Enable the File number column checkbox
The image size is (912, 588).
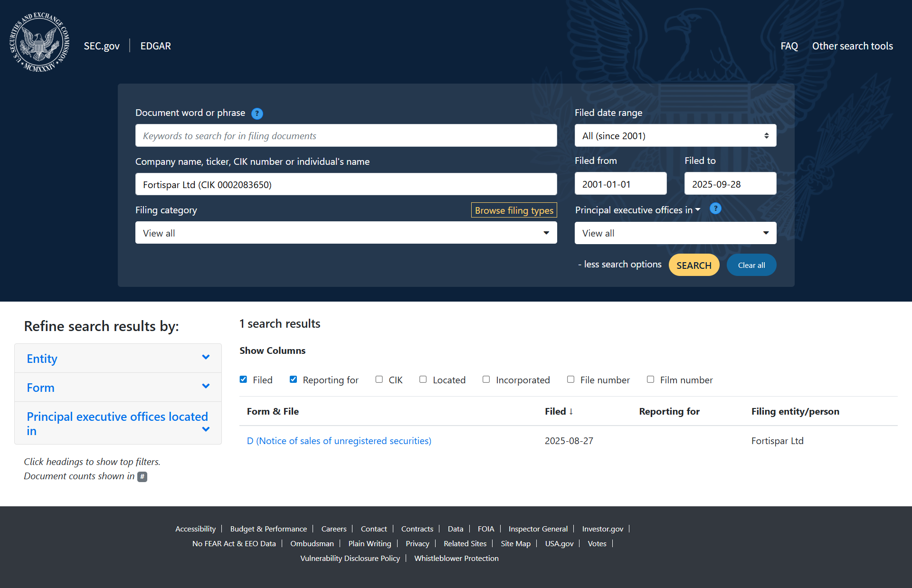[570, 379]
